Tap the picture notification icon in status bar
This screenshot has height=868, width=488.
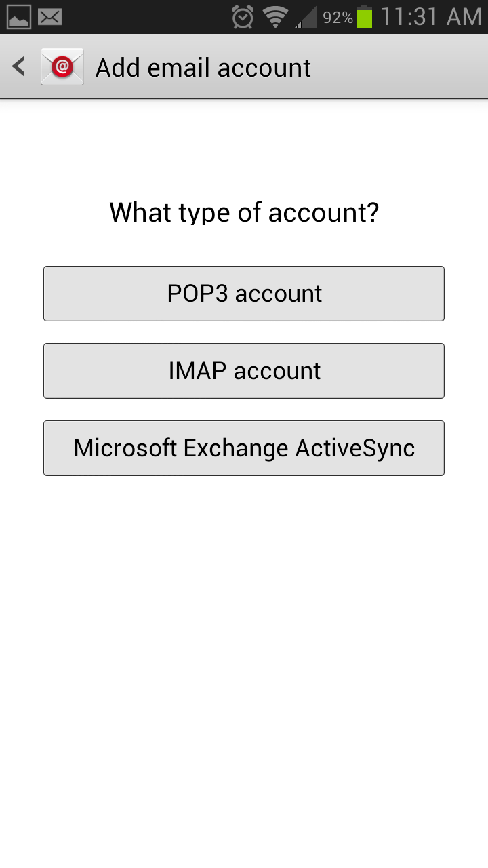pyautogui.click(x=19, y=17)
